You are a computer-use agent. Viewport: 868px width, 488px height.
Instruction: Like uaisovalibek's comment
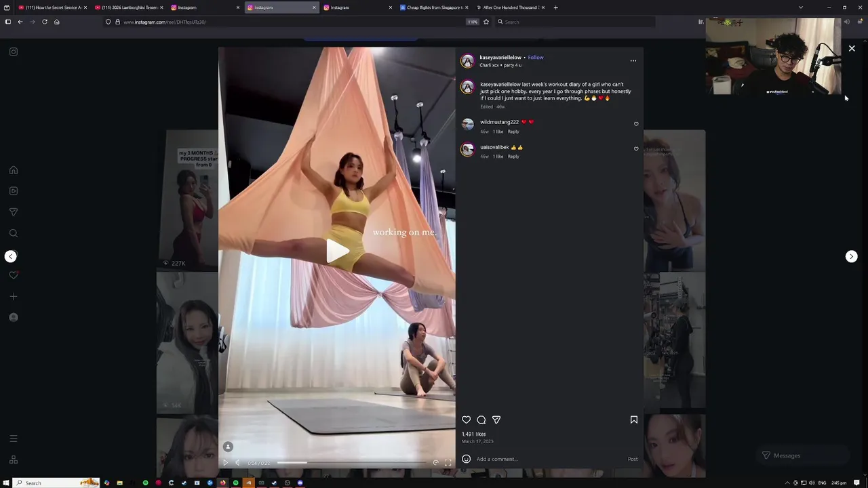click(x=636, y=148)
